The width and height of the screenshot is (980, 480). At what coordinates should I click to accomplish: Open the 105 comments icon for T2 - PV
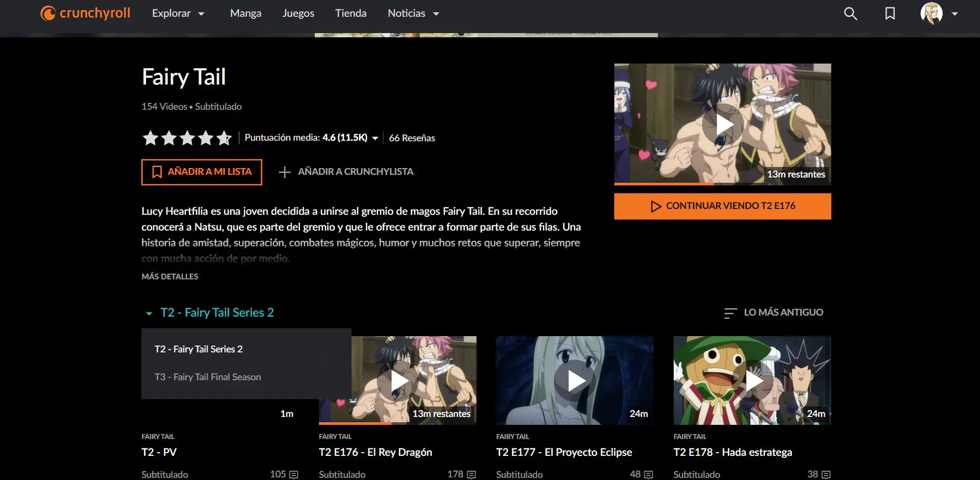[x=294, y=475]
